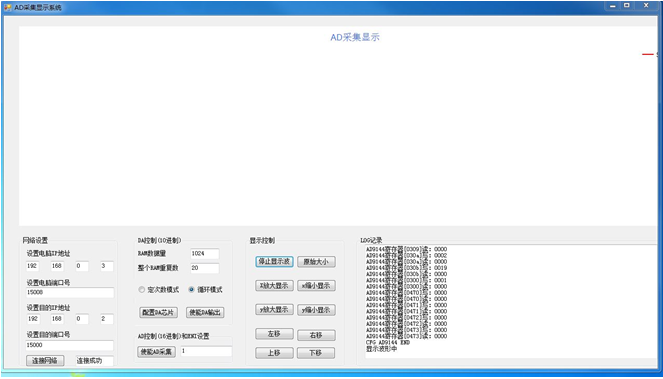Maximize the AD采集显示系统 window
This screenshot has height=379, width=663.
627,6
